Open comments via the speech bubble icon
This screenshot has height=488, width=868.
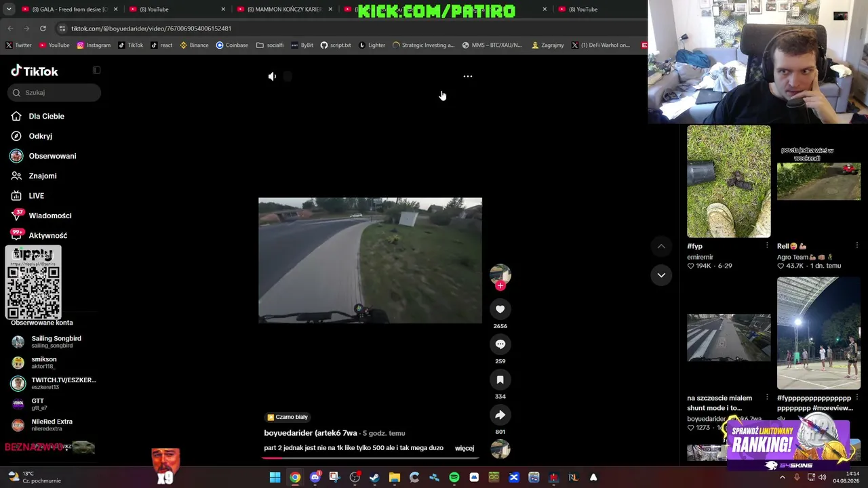[x=500, y=344]
